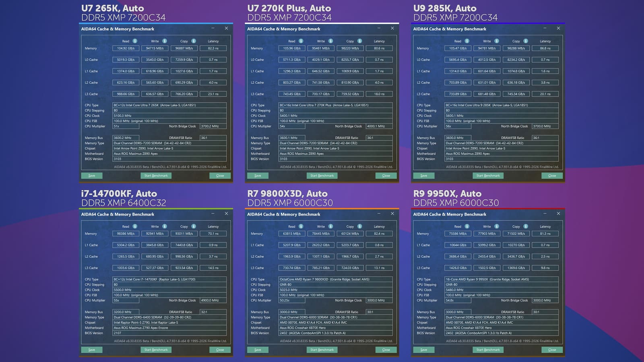The image size is (644, 362).
Task: Click the Close button in U7 265K window
Action: pos(220,176)
